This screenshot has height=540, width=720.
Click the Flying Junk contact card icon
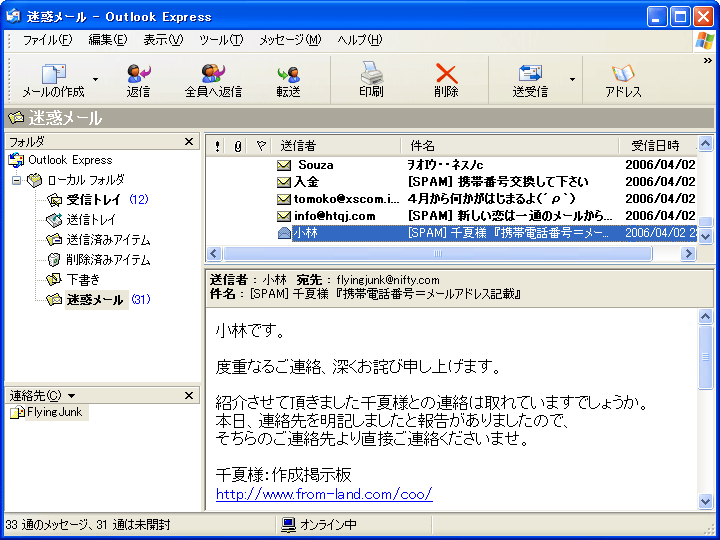pyautogui.click(x=17, y=412)
